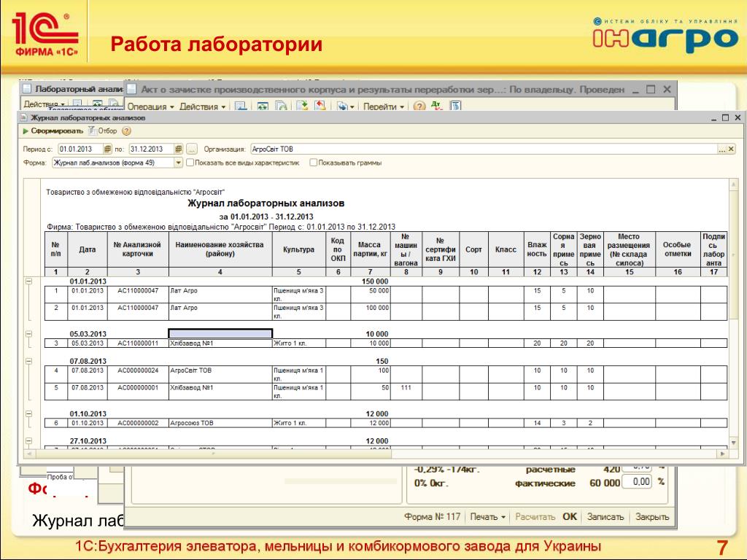Open the Отбор filter tool
Screen dimensions: 747x560
[102, 131]
